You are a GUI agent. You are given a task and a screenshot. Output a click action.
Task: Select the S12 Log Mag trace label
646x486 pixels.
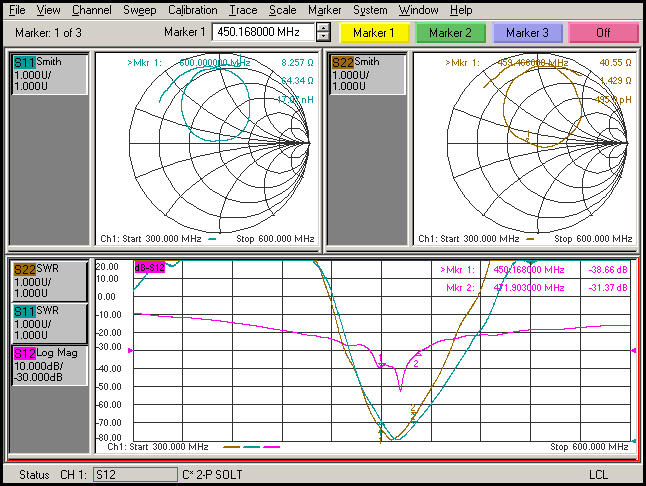[x=49, y=365]
